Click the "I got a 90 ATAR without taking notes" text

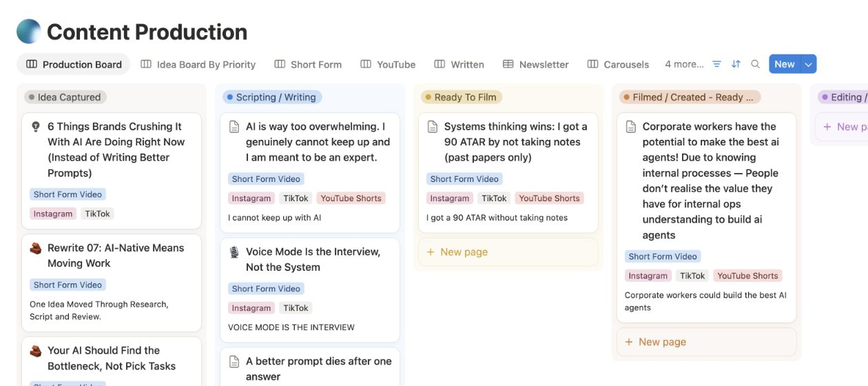[x=497, y=218]
